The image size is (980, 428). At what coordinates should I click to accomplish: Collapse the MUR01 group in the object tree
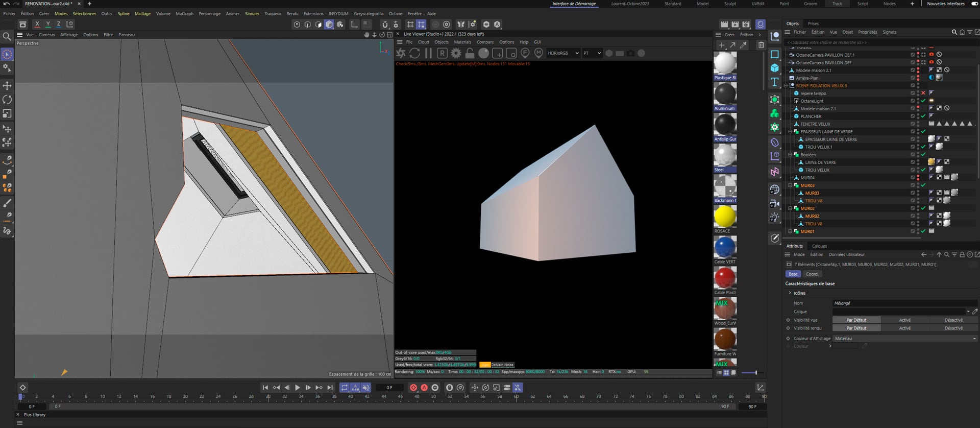pyautogui.click(x=791, y=231)
